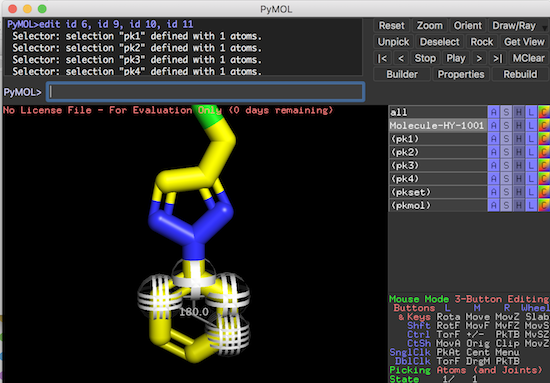Screen dimensions: 550x383
Task: Click the H hide button for pkset
Action: point(519,192)
